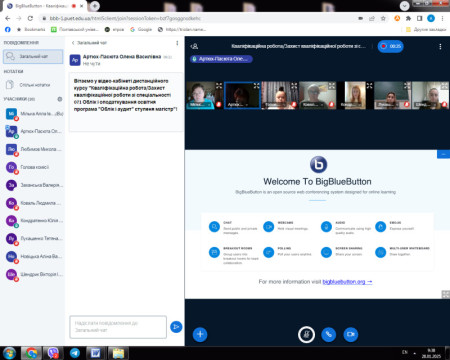
Task: Select the BigBlueButton browser tab
Action: pos(44,6)
